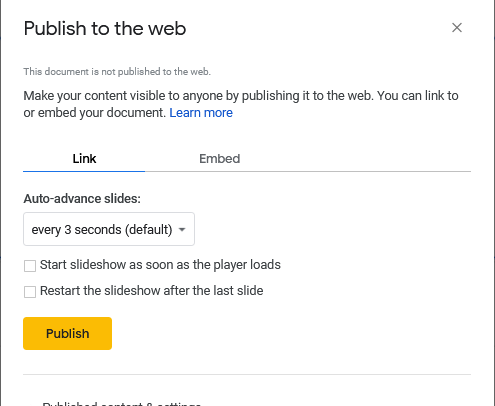Tick the 'Restart the slideshow after the last slide' checkbox
The image size is (495, 406).
(x=30, y=292)
